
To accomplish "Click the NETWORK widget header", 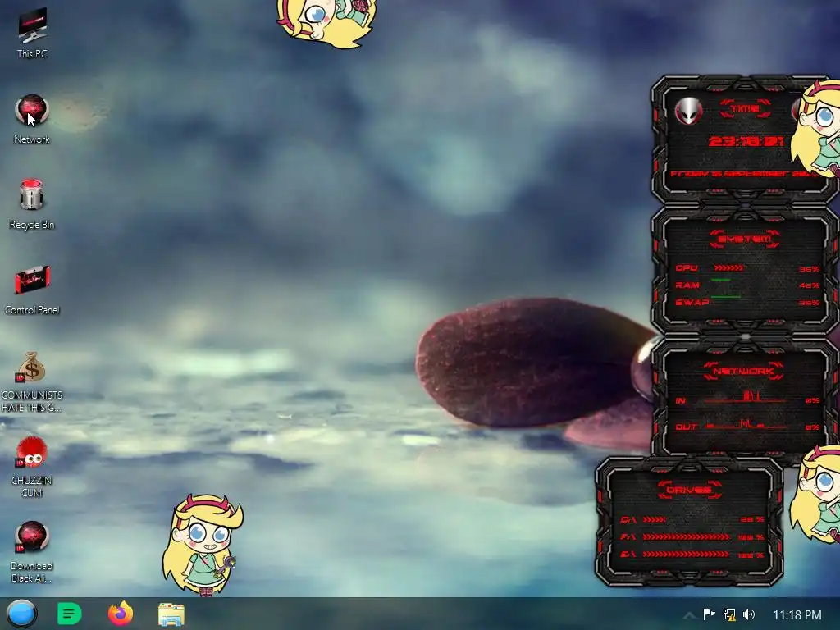I will (744, 371).
